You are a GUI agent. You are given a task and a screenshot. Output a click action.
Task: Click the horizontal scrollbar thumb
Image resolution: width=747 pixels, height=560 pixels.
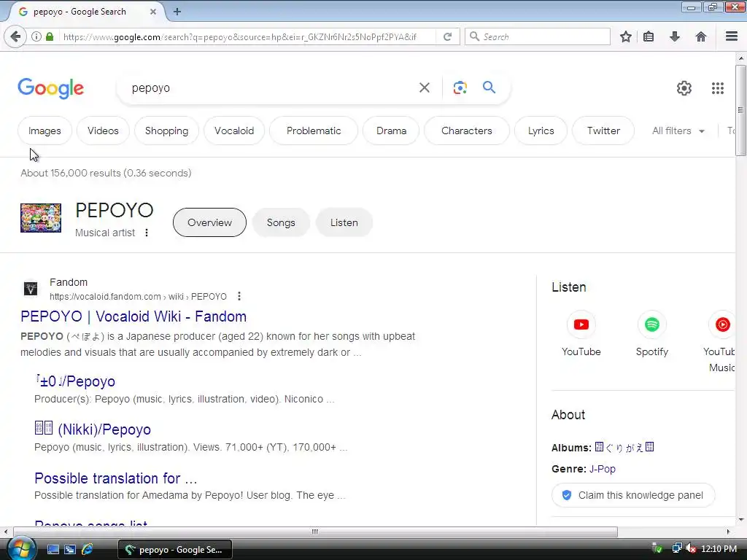point(315,532)
